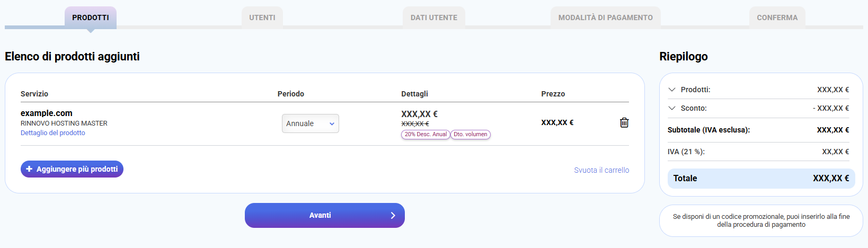Switch to the PRODOTTI step tab

[x=91, y=17]
